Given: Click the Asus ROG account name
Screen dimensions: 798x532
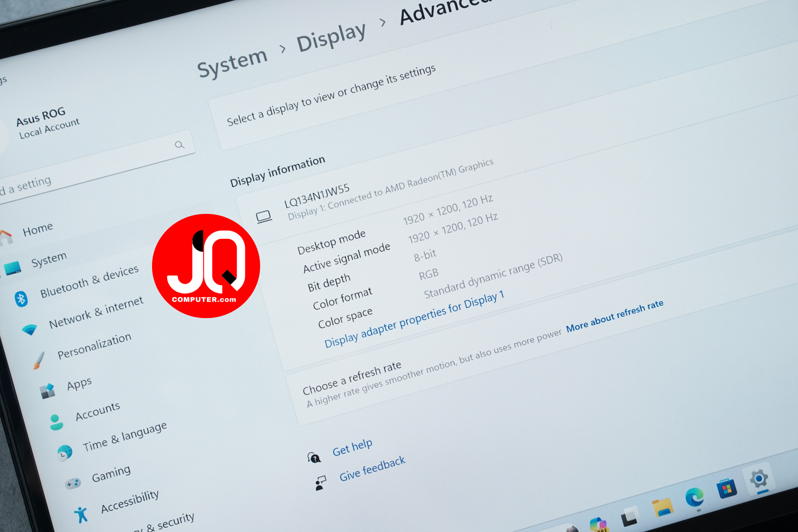Looking at the screenshot, I should click(x=41, y=116).
